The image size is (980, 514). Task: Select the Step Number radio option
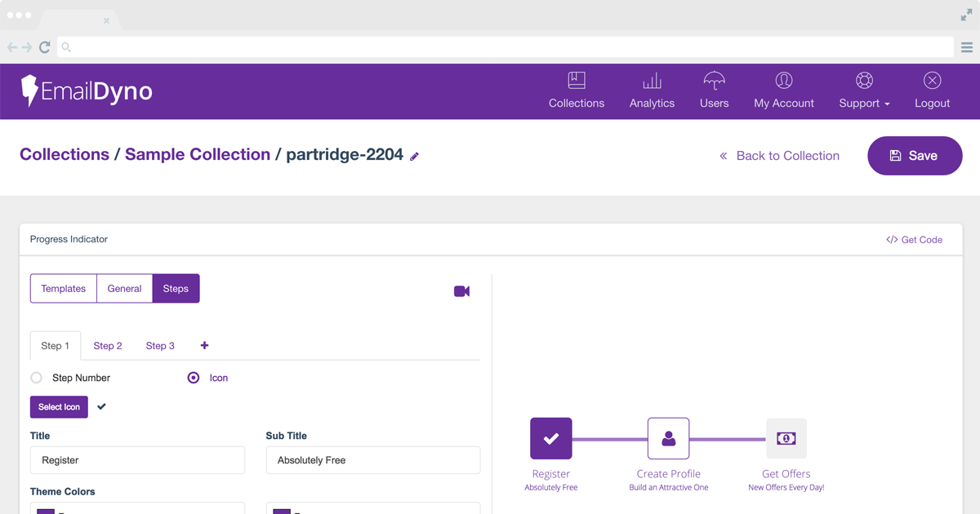click(37, 378)
